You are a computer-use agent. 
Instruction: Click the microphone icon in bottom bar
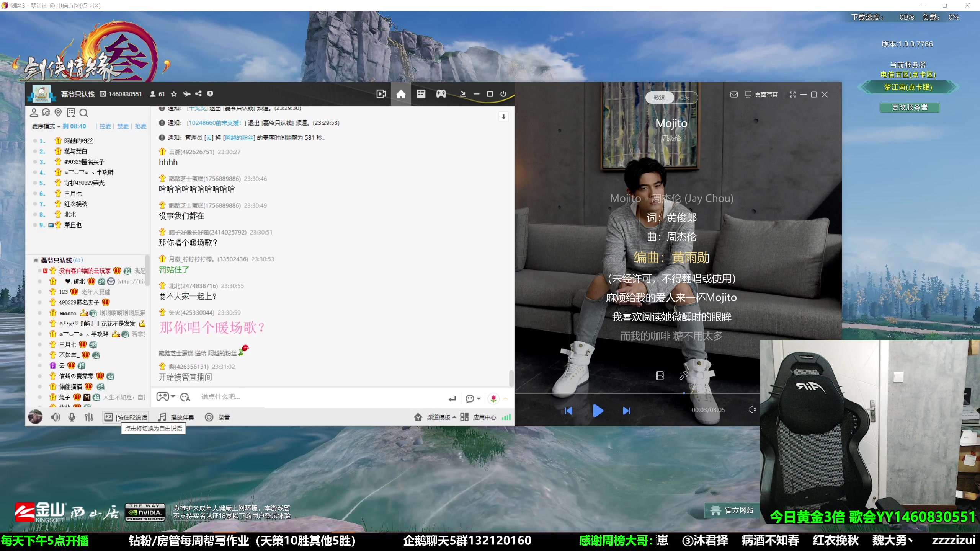(72, 417)
